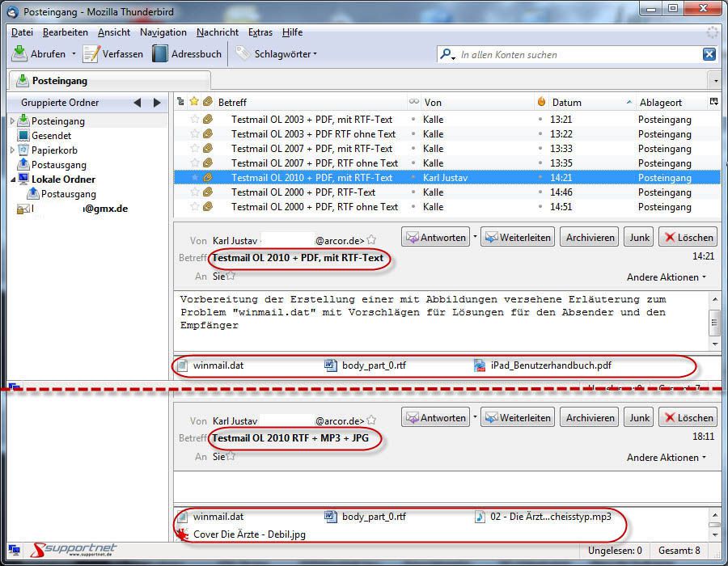Open the Nachricht menu
This screenshot has height=566, width=728.
[217, 32]
